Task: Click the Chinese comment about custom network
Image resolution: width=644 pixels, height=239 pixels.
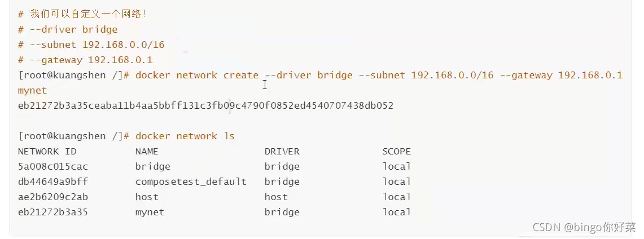Action: point(82,14)
